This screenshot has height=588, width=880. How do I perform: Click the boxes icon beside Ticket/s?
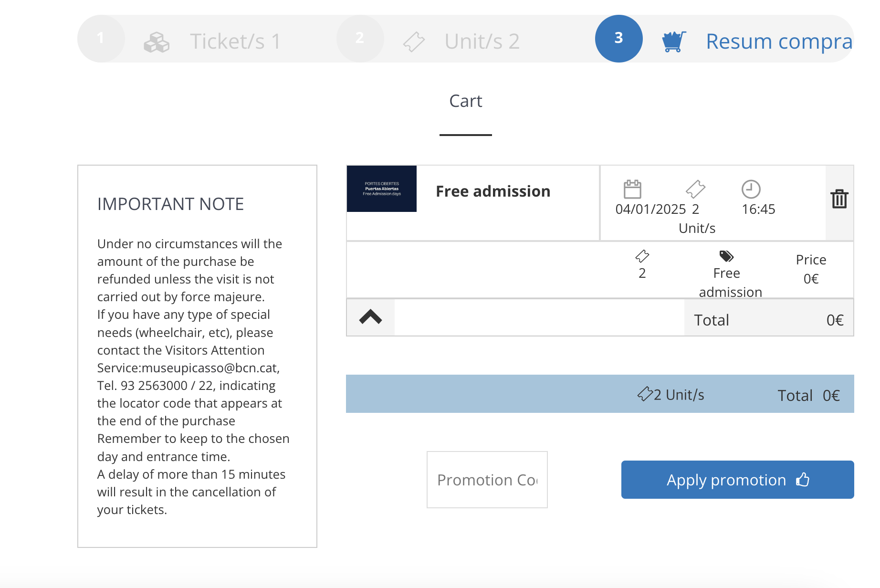157,42
